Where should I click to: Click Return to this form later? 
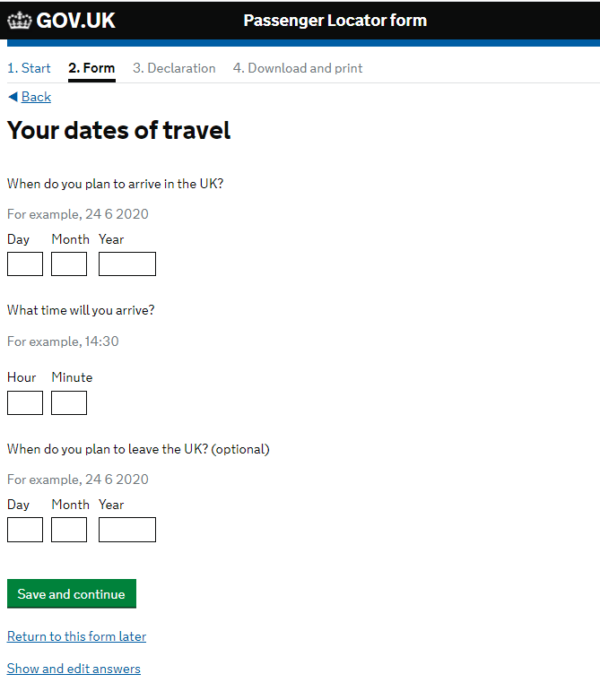point(76,636)
